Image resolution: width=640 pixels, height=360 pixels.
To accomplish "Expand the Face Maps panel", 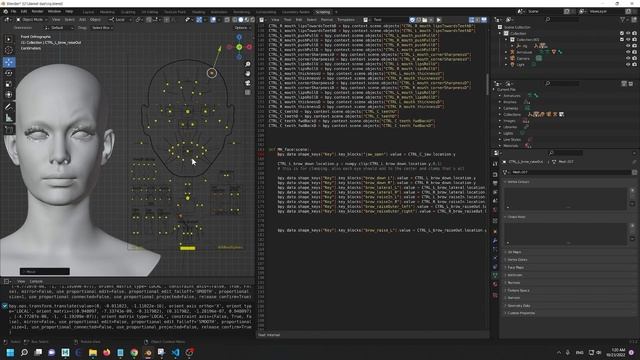I will click(516, 267).
